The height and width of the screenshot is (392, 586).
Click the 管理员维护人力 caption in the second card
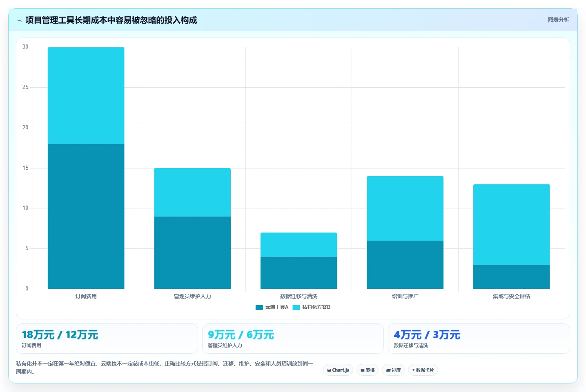pos(225,345)
